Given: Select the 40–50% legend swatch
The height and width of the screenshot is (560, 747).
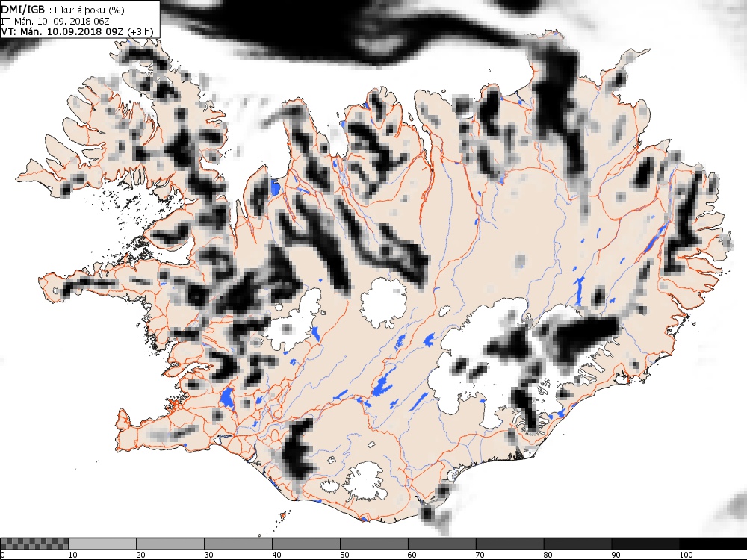Looking at the screenshot, I should [x=306, y=544].
